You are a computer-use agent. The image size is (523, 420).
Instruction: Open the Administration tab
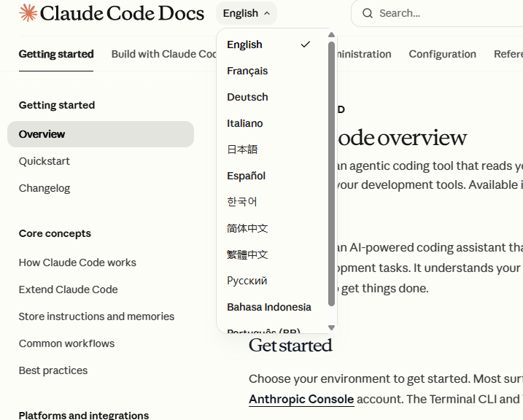tap(364, 54)
